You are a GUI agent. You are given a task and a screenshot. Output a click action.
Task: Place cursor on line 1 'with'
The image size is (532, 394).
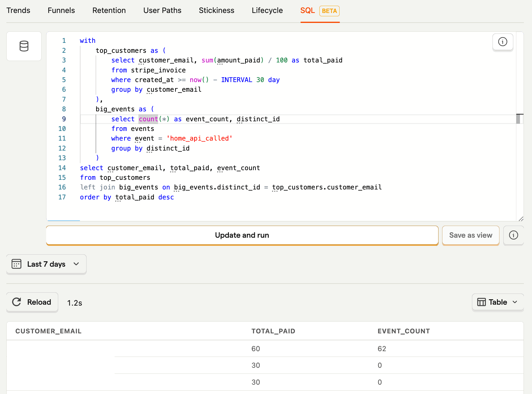(87, 40)
